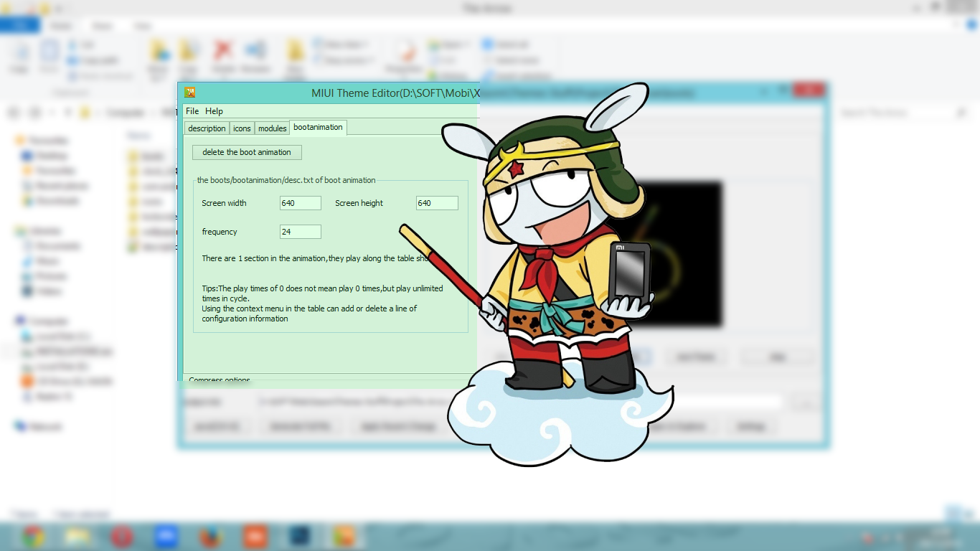This screenshot has width=980, height=551.
Task: Click the 'Using the context menu' text line
Action: coord(309,309)
